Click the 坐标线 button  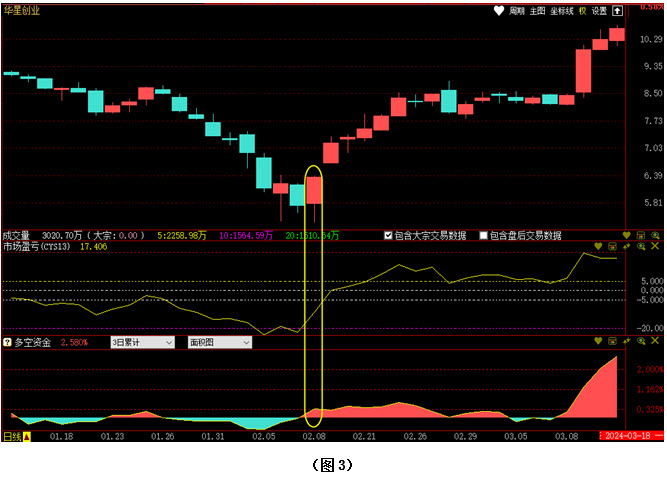(561, 11)
